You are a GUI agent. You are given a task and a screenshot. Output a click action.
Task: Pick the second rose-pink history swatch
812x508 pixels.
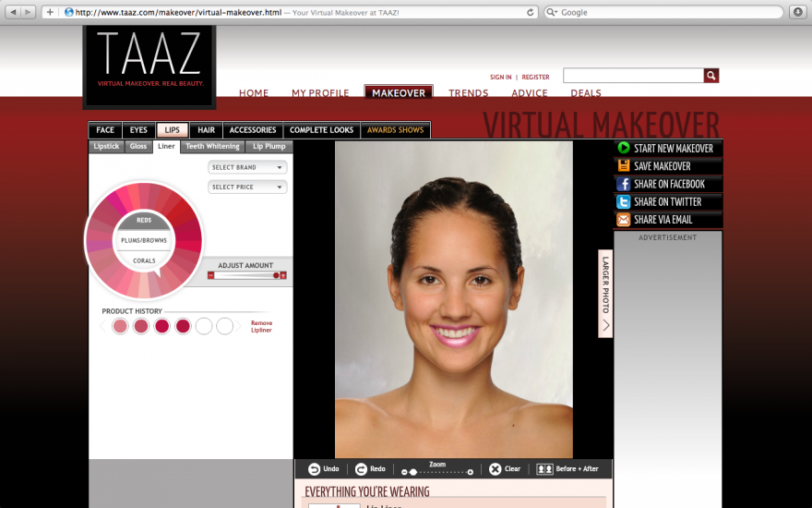[141, 326]
